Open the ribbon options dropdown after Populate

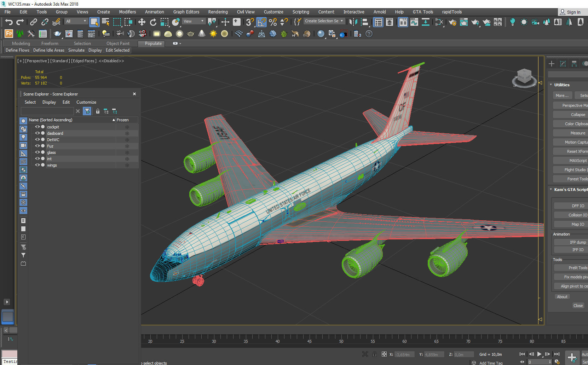[177, 44]
